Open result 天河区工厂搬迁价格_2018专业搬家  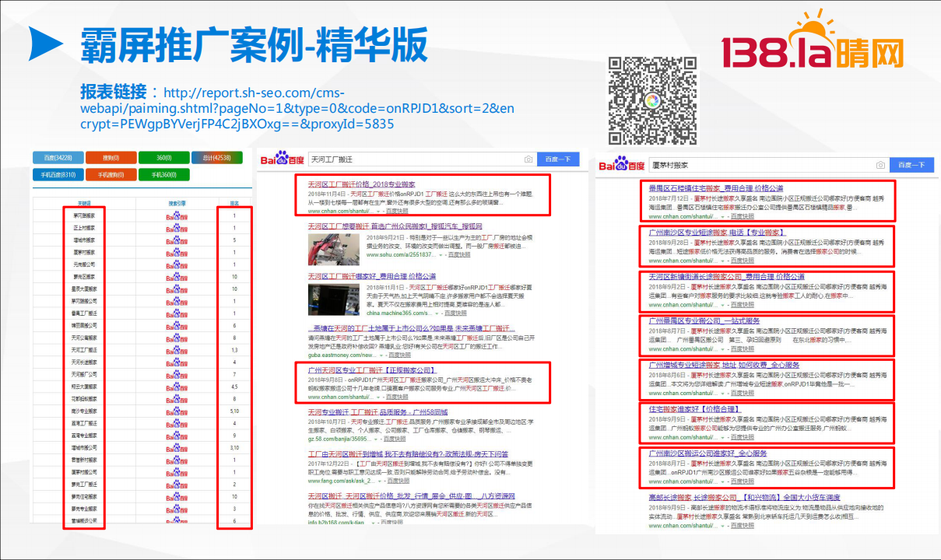(361, 183)
